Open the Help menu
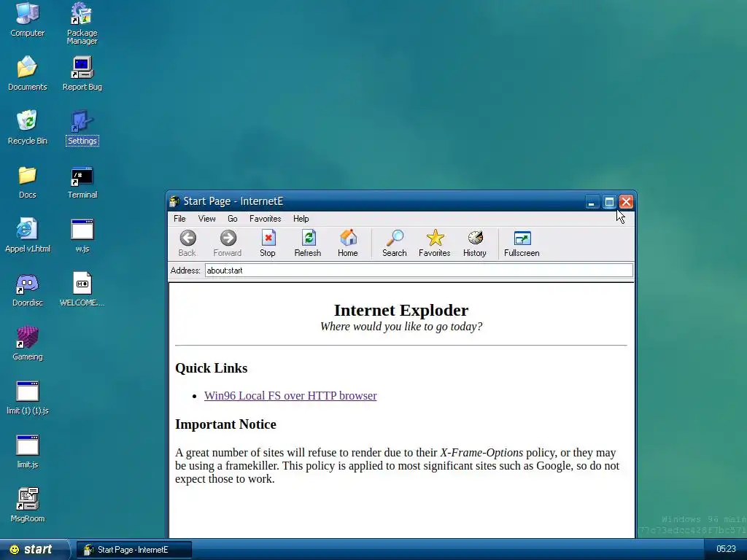 point(301,219)
